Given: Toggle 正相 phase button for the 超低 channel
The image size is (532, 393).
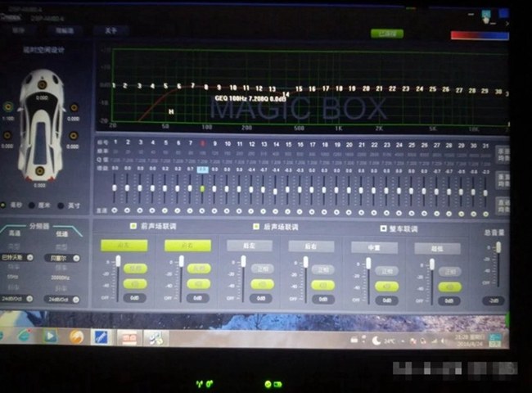Looking at the screenshot, I should click(x=449, y=272).
